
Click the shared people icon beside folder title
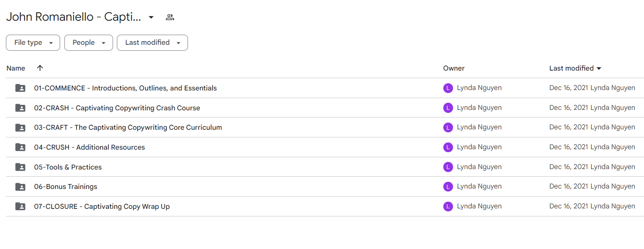point(170,17)
